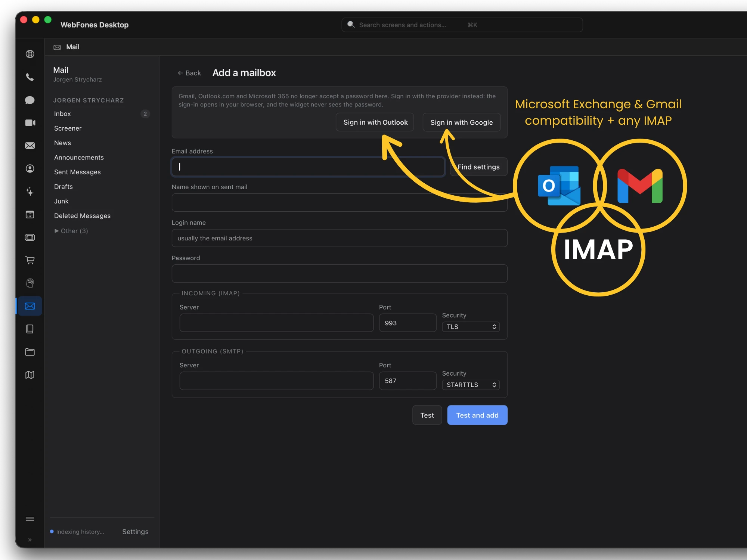The image size is (747, 560).
Task: Open the shopping cart sidebar icon
Action: coord(30,260)
